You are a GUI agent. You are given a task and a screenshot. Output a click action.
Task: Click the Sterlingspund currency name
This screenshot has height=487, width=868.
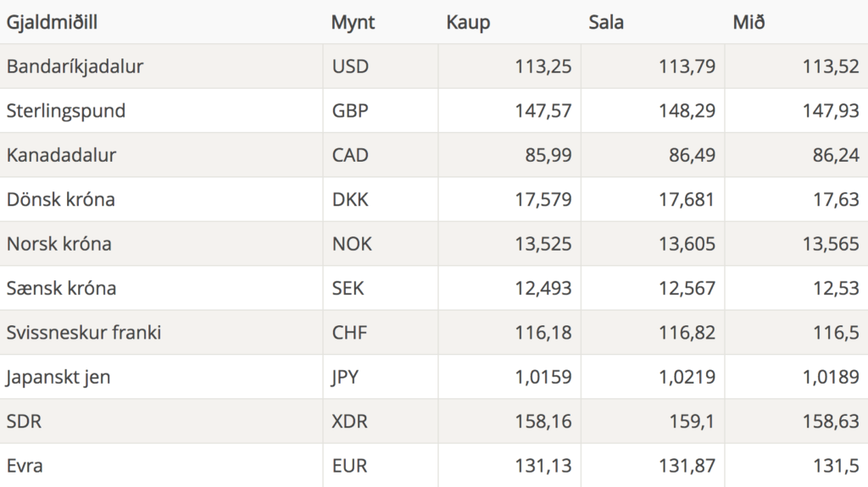click(66, 111)
